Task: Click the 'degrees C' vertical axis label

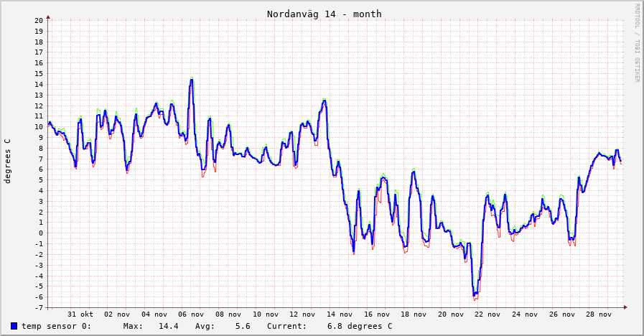Action: tap(8, 161)
